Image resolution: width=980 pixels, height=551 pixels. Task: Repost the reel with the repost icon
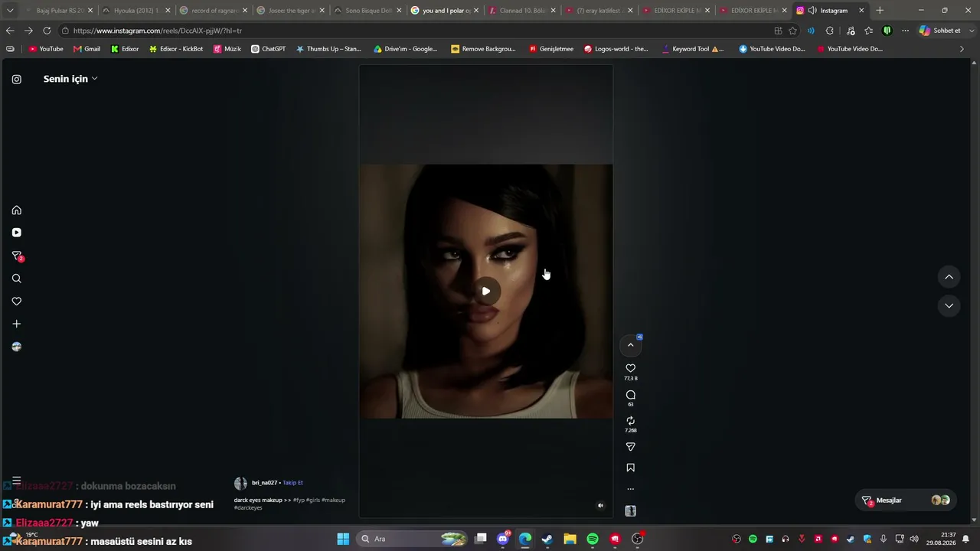(x=631, y=421)
